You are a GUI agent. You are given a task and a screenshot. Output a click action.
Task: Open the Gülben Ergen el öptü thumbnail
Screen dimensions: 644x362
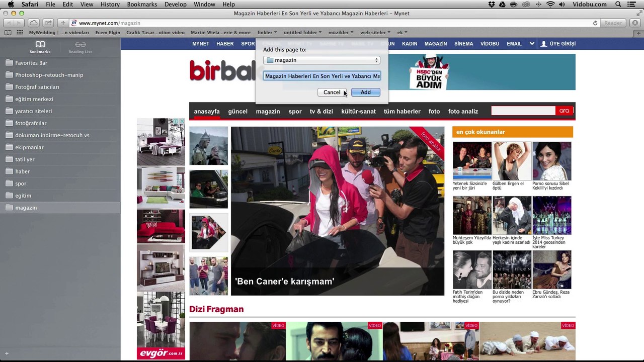(x=512, y=161)
